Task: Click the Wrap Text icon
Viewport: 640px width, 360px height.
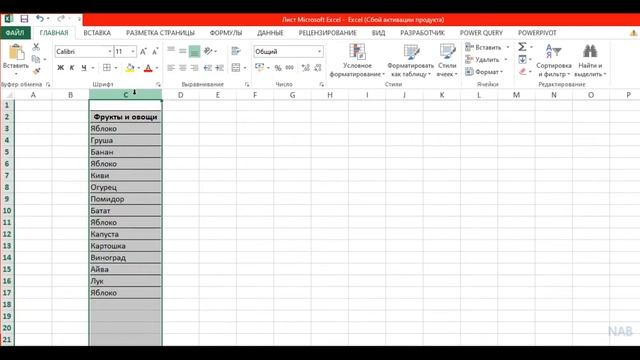Action: [x=236, y=51]
